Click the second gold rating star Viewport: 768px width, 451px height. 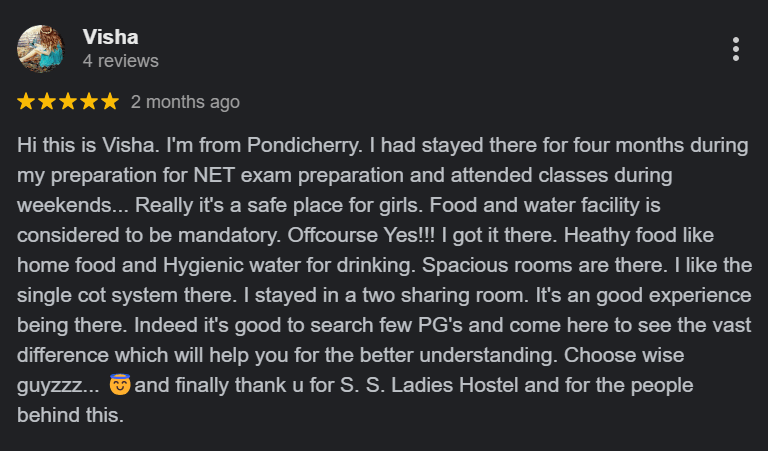pos(47,102)
